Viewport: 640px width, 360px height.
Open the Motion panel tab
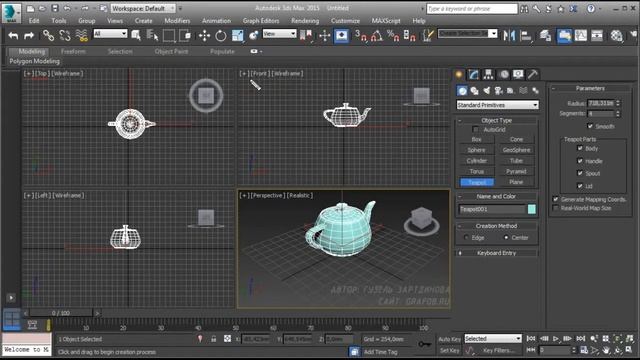point(504,74)
